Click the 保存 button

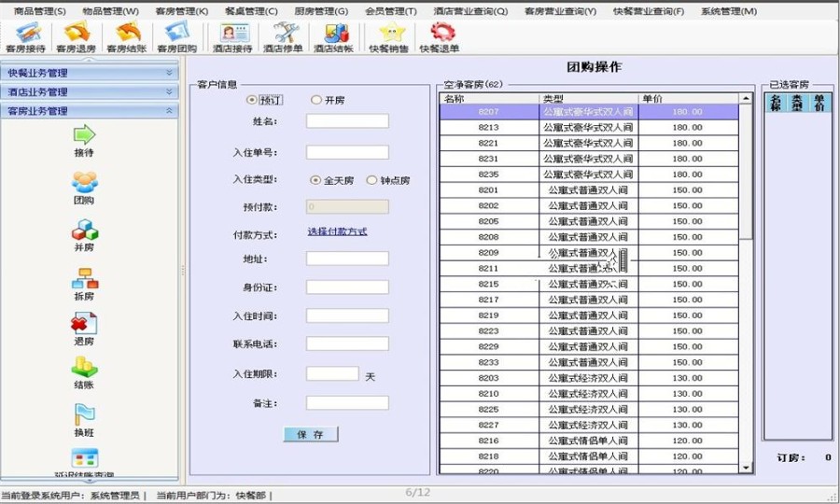pyautogui.click(x=311, y=435)
